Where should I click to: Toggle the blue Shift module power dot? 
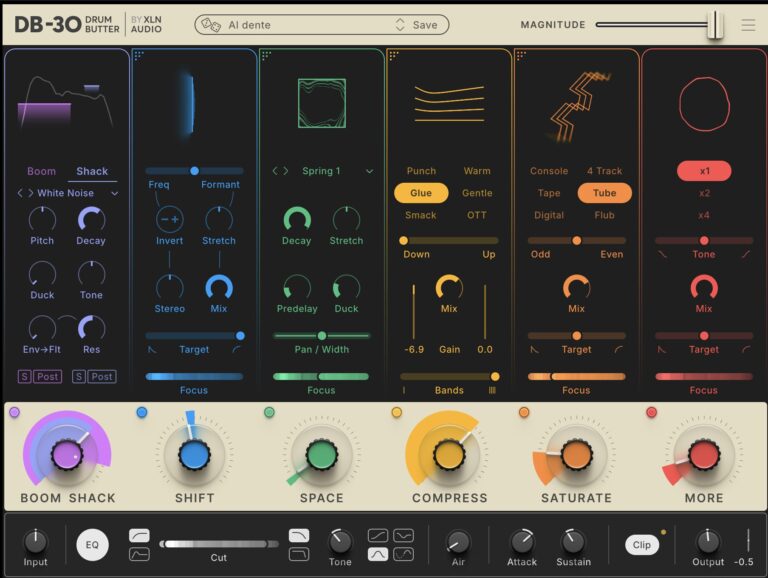coord(141,412)
